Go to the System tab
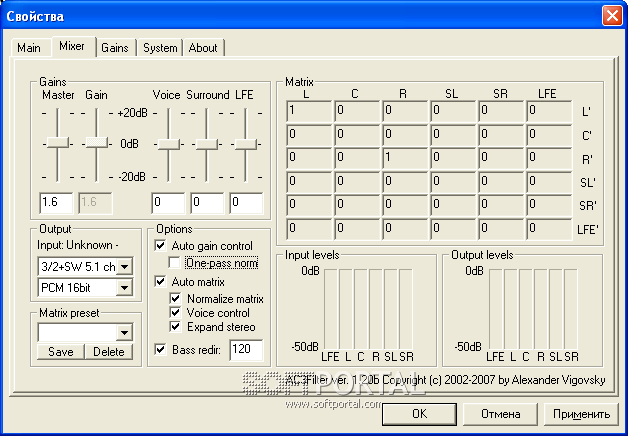The height and width of the screenshot is (436, 628). pyautogui.click(x=160, y=48)
